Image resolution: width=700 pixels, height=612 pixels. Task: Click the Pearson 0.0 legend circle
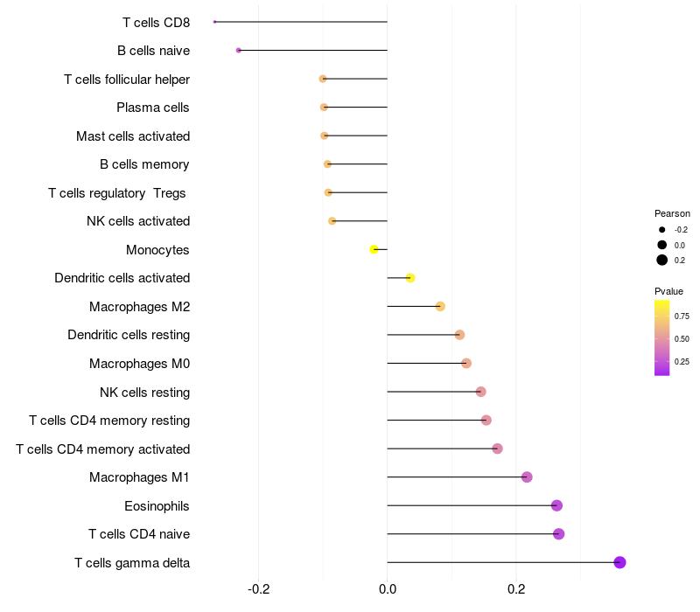click(661, 245)
